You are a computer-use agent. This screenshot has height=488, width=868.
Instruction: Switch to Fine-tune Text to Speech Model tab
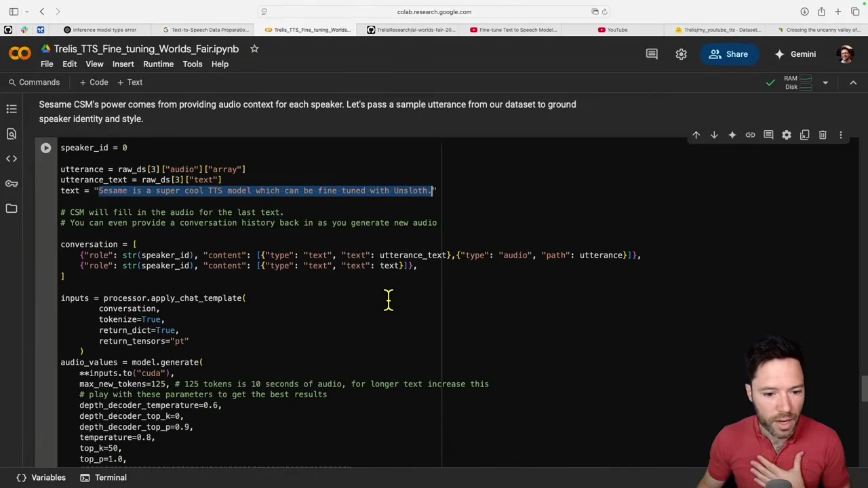(513, 30)
